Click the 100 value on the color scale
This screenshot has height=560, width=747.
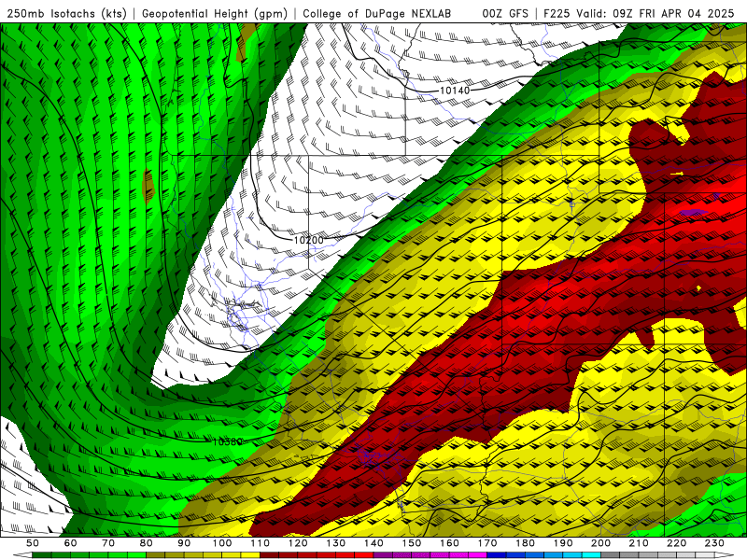click(222, 543)
